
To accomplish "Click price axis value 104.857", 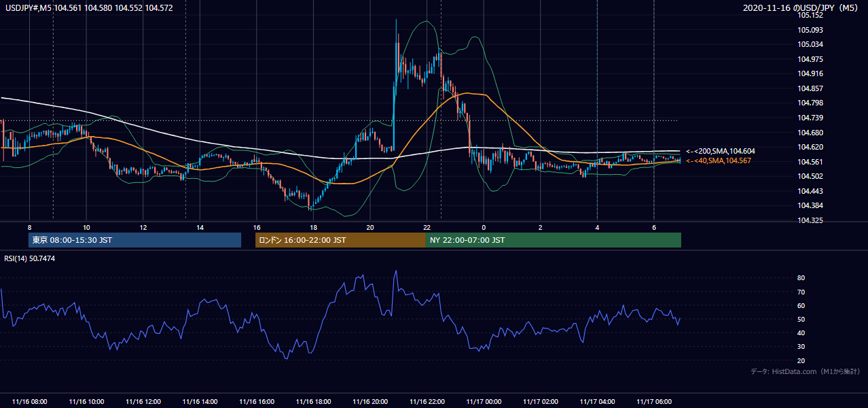I will coord(810,88).
